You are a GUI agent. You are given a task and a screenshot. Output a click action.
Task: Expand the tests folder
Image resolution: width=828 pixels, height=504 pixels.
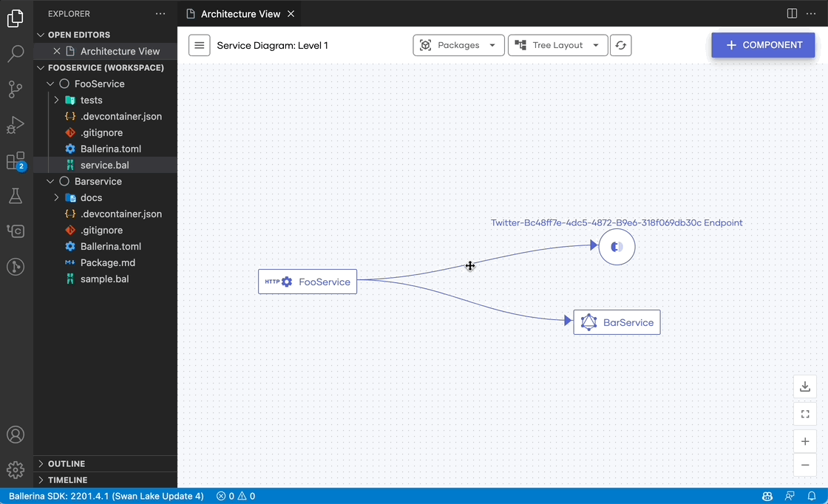pyautogui.click(x=56, y=101)
